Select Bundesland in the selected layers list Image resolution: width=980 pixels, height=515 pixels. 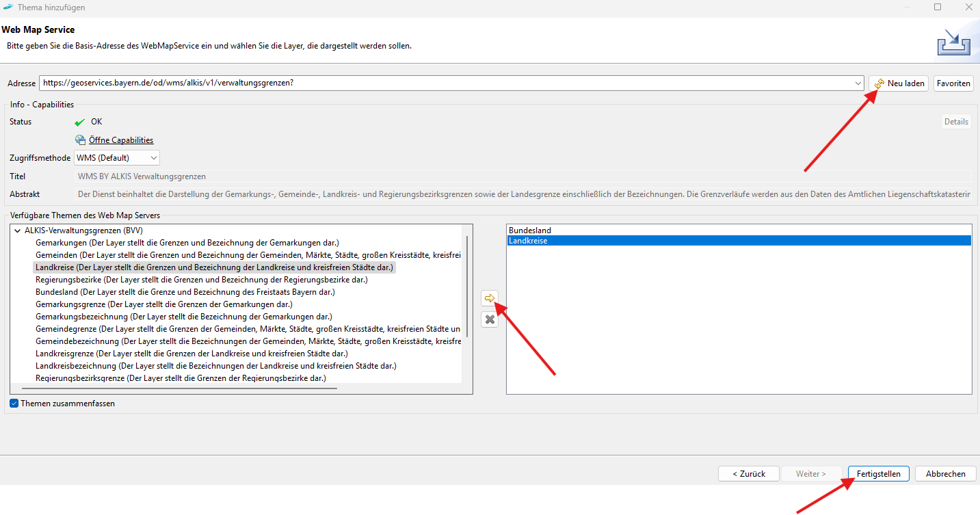pyautogui.click(x=530, y=230)
